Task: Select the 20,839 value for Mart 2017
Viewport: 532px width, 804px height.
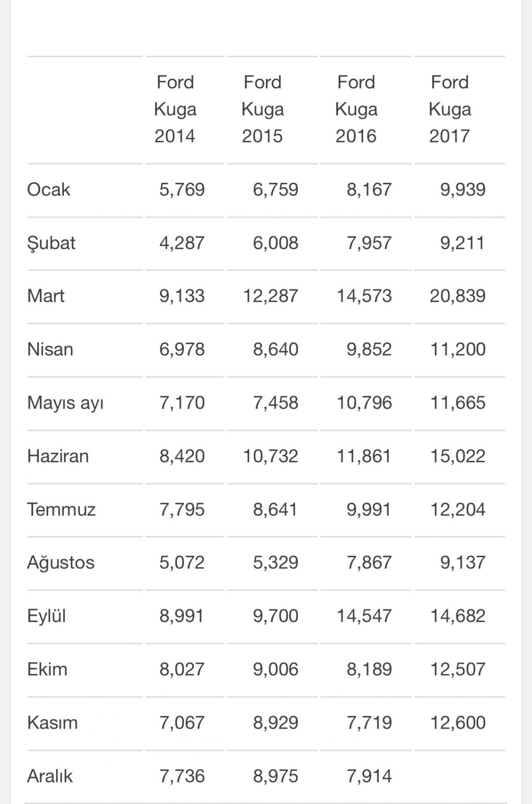Action: (458, 296)
